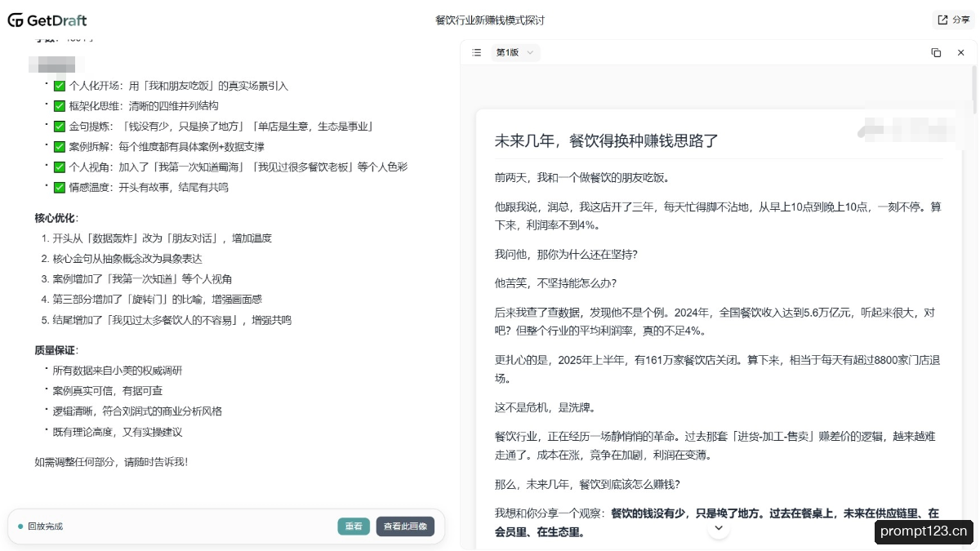This screenshot has width=980, height=551.
Task: Click the green check beside 案例拆解
Action: 59,147
